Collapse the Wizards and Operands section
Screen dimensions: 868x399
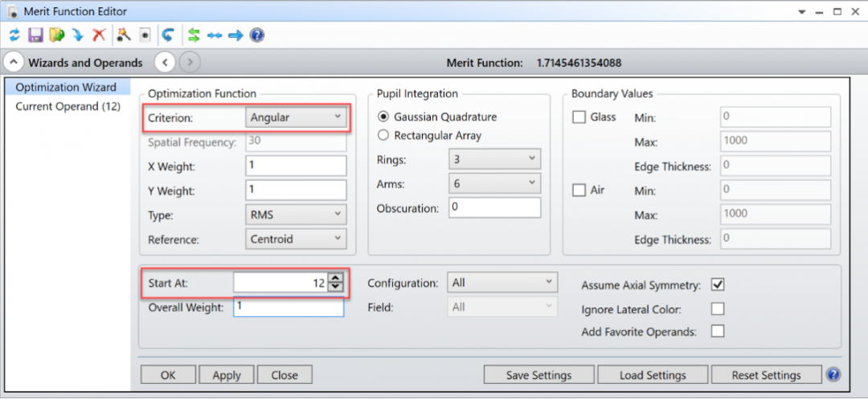tap(14, 62)
